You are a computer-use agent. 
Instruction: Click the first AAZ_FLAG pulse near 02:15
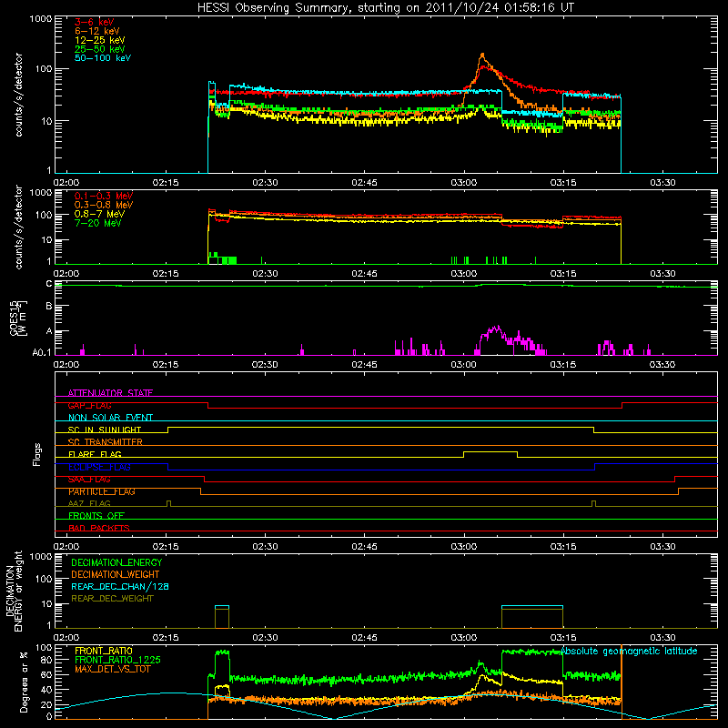[168, 503]
